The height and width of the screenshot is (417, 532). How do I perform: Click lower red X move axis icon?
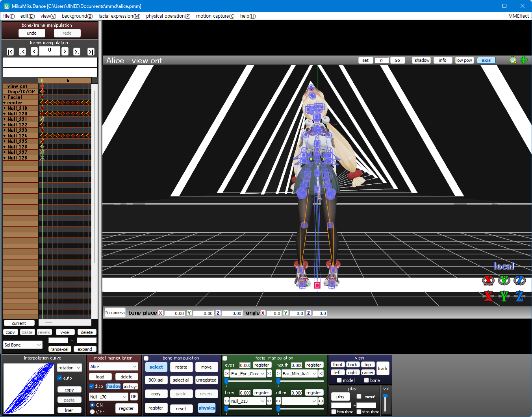pyautogui.click(x=488, y=296)
